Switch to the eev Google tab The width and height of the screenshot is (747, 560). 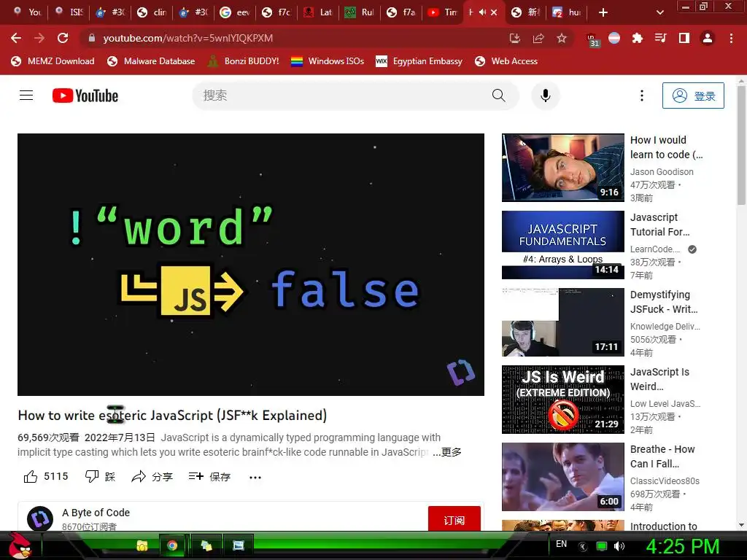click(234, 12)
